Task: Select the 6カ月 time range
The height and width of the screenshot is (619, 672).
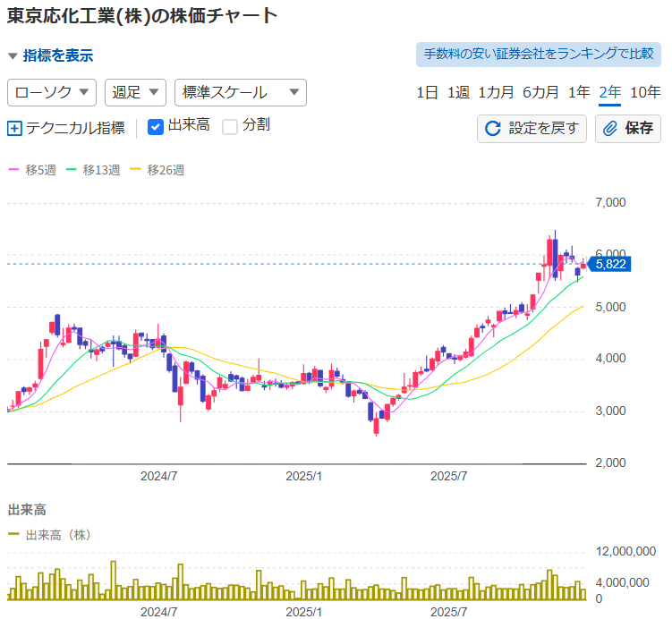Action: pos(540,92)
